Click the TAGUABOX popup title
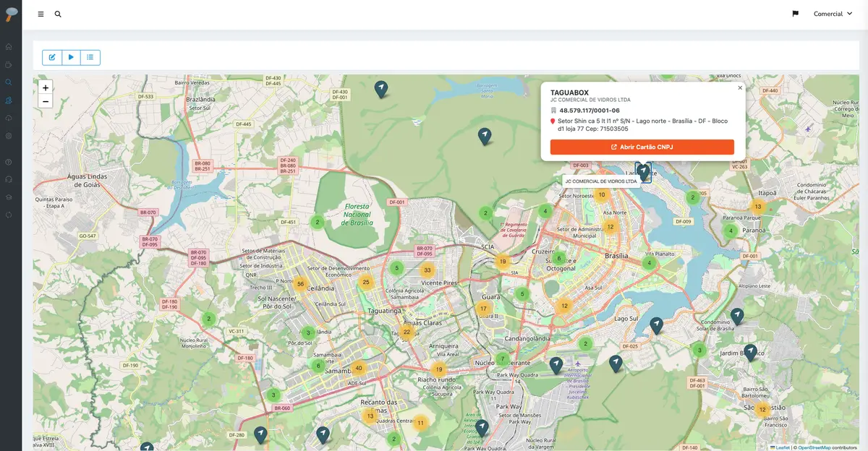 [570, 93]
